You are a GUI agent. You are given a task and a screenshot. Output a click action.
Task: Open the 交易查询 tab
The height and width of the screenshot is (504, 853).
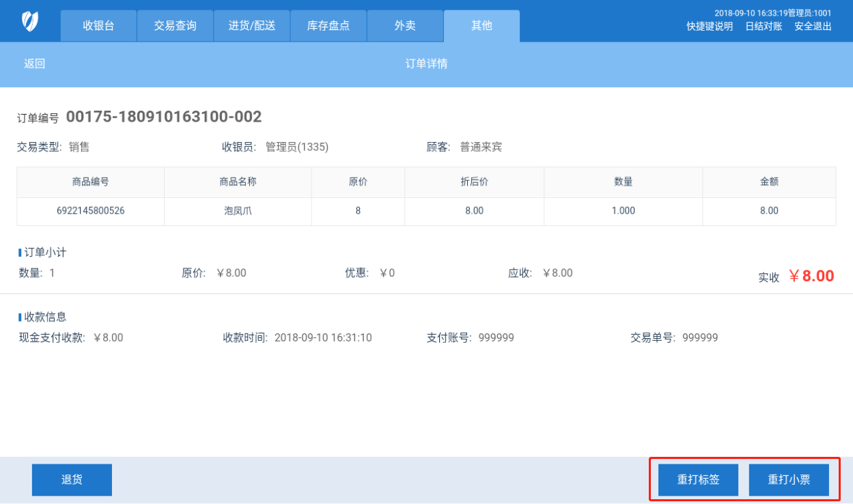[175, 26]
